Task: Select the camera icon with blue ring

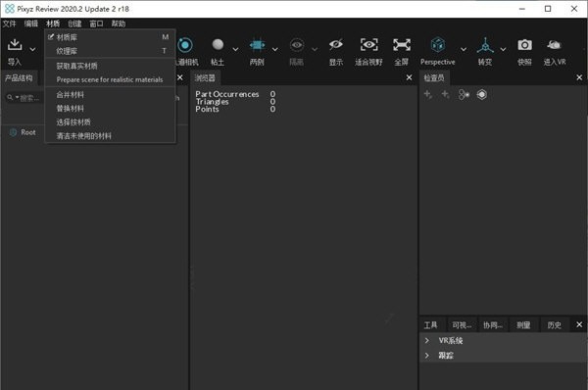Action: tap(185, 45)
